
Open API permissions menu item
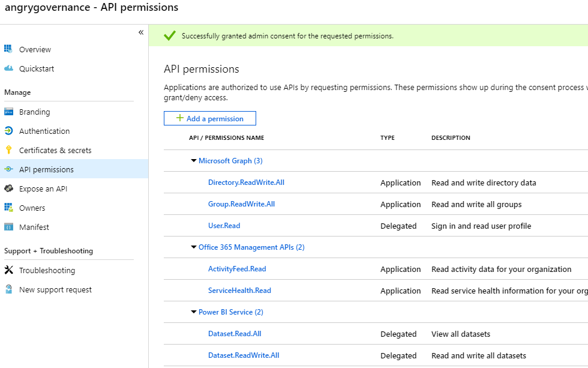46,169
